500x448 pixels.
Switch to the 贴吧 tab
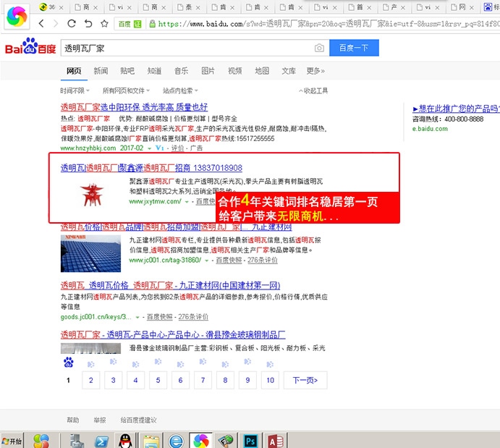pos(127,71)
